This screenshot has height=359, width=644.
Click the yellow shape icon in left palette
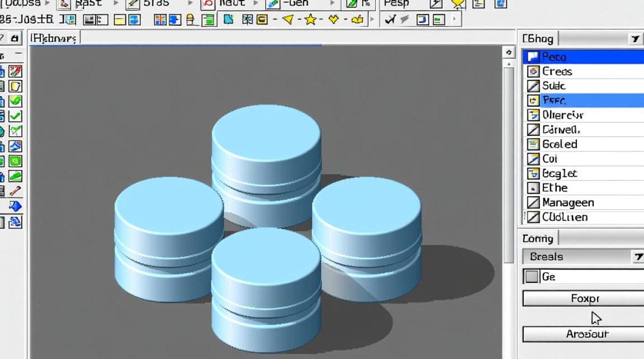tap(15, 86)
